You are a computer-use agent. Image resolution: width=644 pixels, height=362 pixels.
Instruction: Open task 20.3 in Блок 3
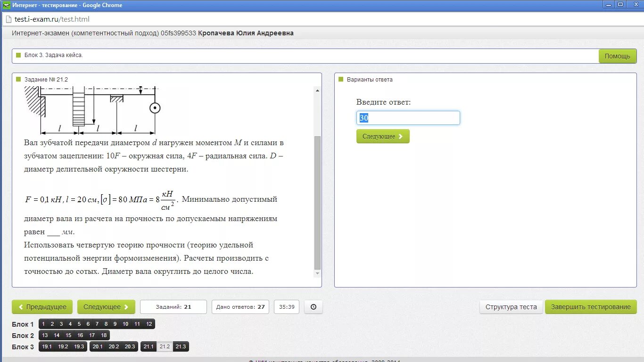[x=130, y=346]
